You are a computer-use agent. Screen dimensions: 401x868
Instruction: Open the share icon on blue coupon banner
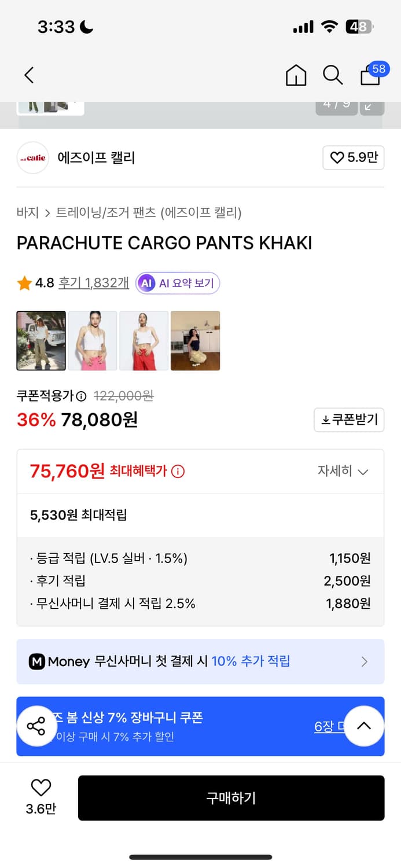click(x=36, y=726)
